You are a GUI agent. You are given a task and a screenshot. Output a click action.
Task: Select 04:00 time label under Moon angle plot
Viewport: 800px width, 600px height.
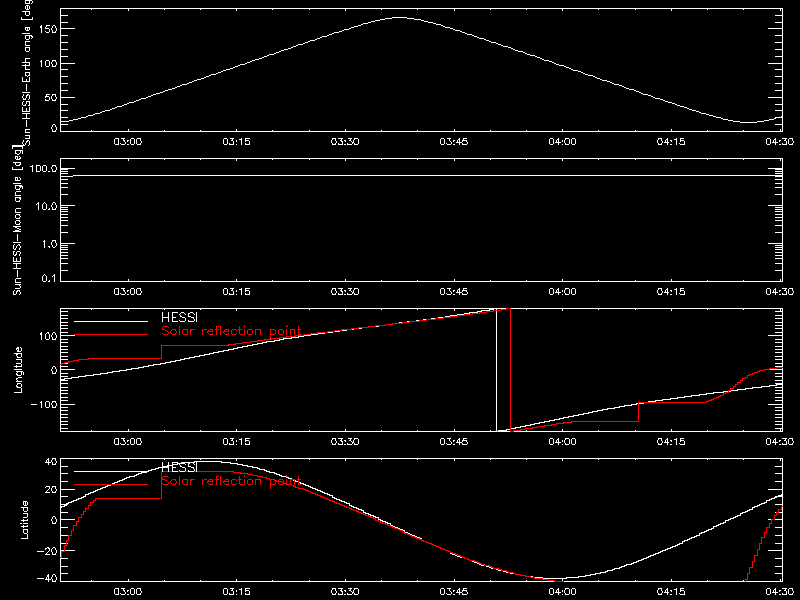click(x=562, y=291)
